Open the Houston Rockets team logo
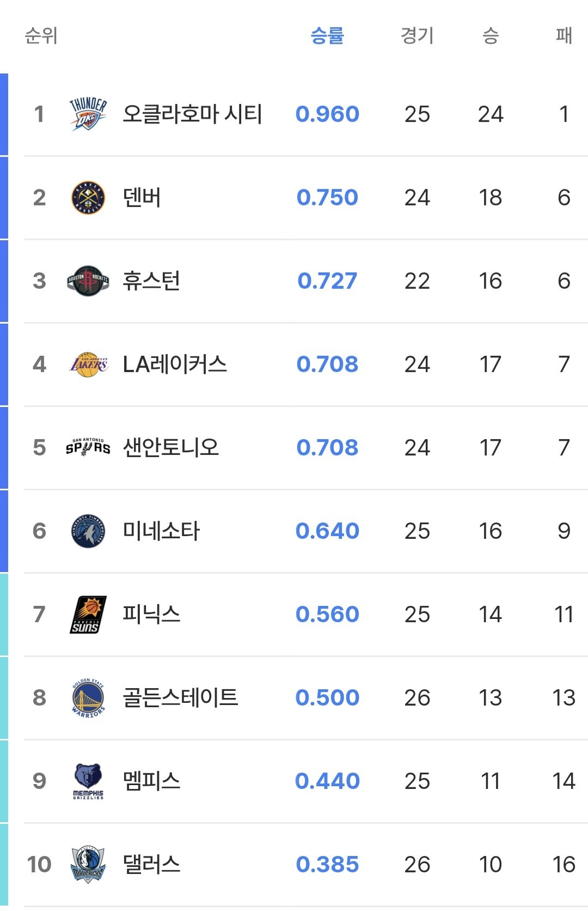 coord(88,281)
